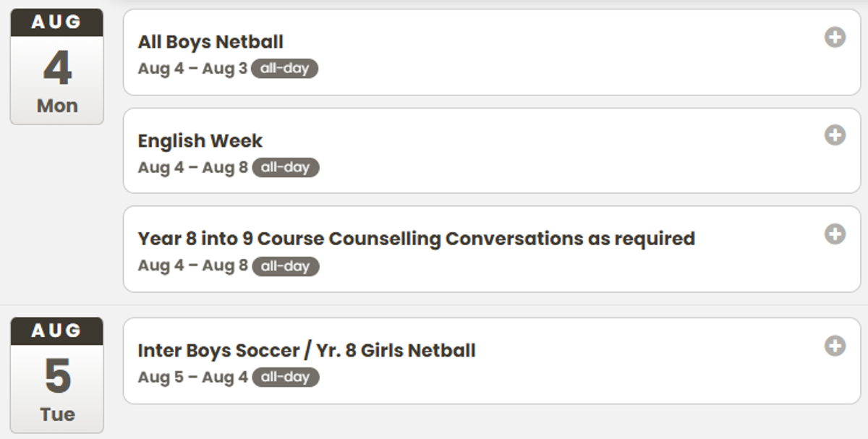This screenshot has width=868, height=439.
Task: Open the English Week event title
Action: click(200, 140)
